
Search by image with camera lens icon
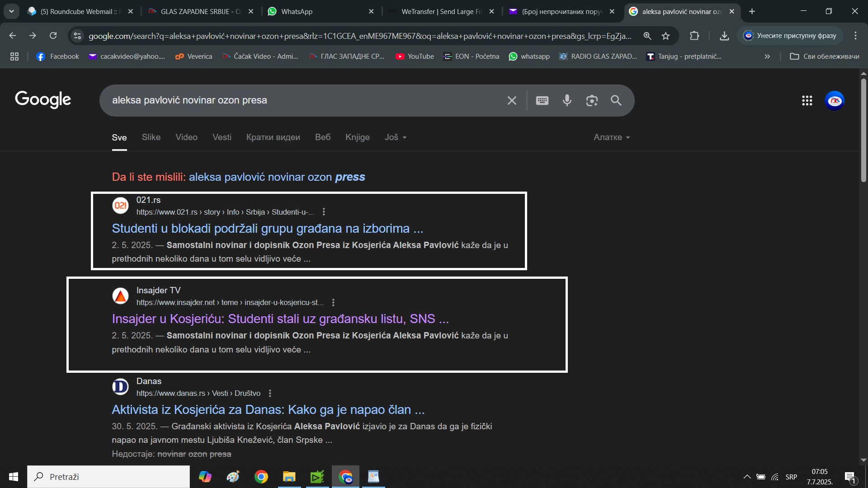click(x=592, y=100)
